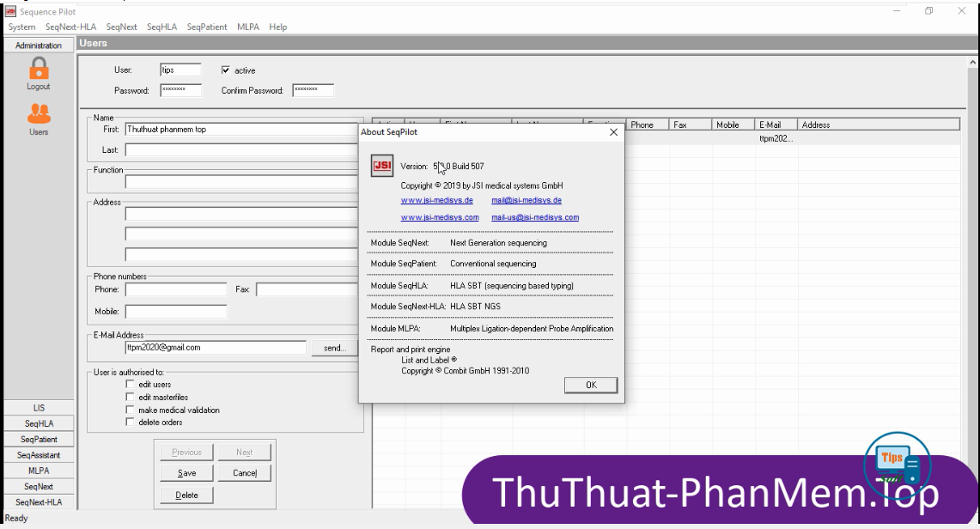Image resolution: width=980 pixels, height=529 pixels.
Task: Enable the edit masterfiles permission
Action: 130,397
